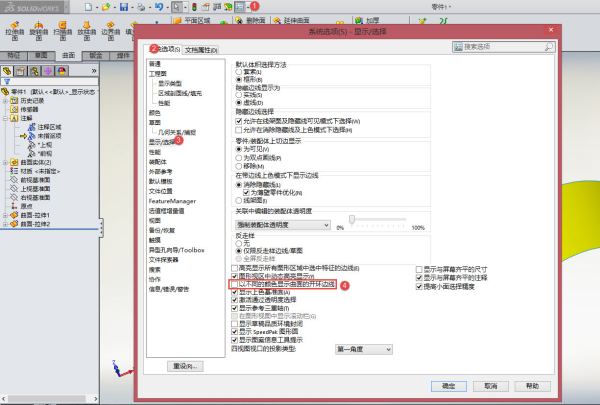Select the 扫描曲面 swept surface tool
The image size is (600, 405).
coord(62,27)
